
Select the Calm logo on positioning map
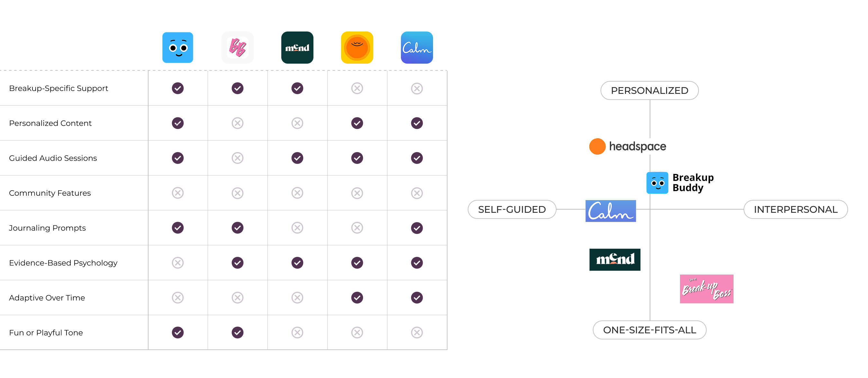pyautogui.click(x=610, y=211)
